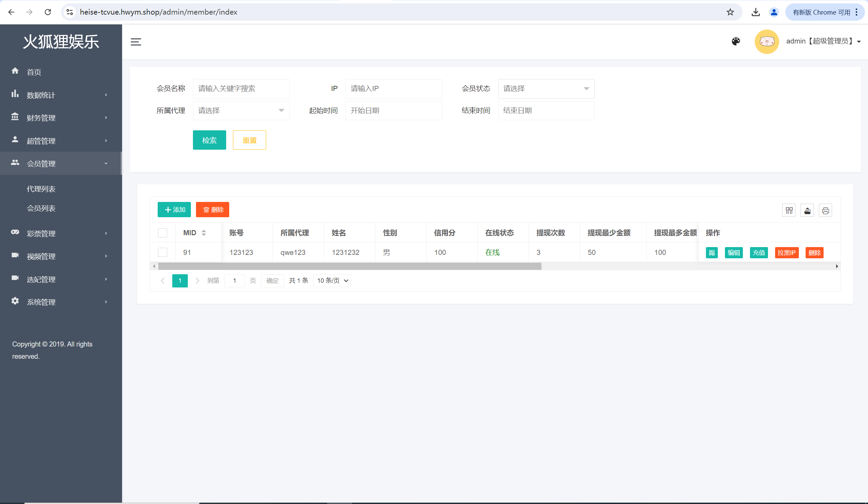The width and height of the screenshot is (868, 504).
Task: Toggle the select-all checkbox in table header
Action: (x=162, y=233)
